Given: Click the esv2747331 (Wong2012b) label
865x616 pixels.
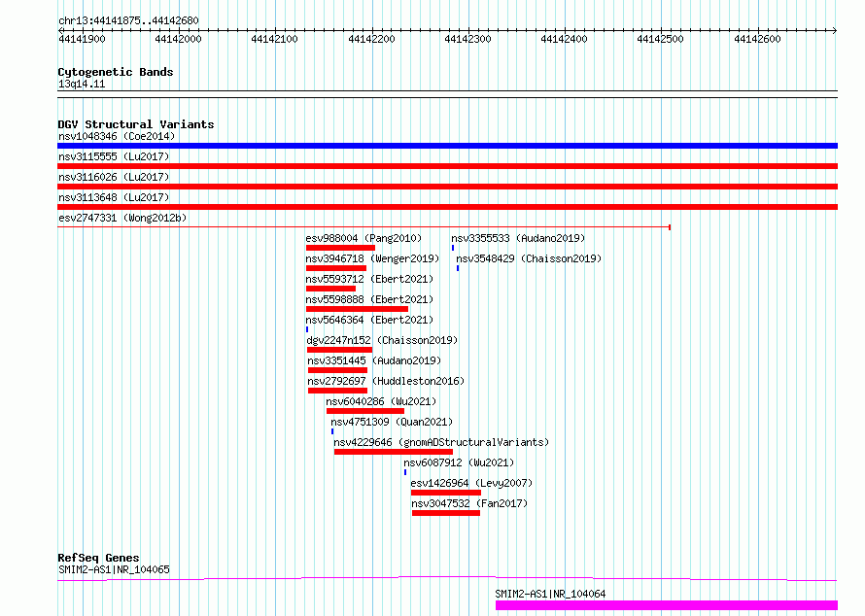Looking at the screenshot, I should click(122, 218).
